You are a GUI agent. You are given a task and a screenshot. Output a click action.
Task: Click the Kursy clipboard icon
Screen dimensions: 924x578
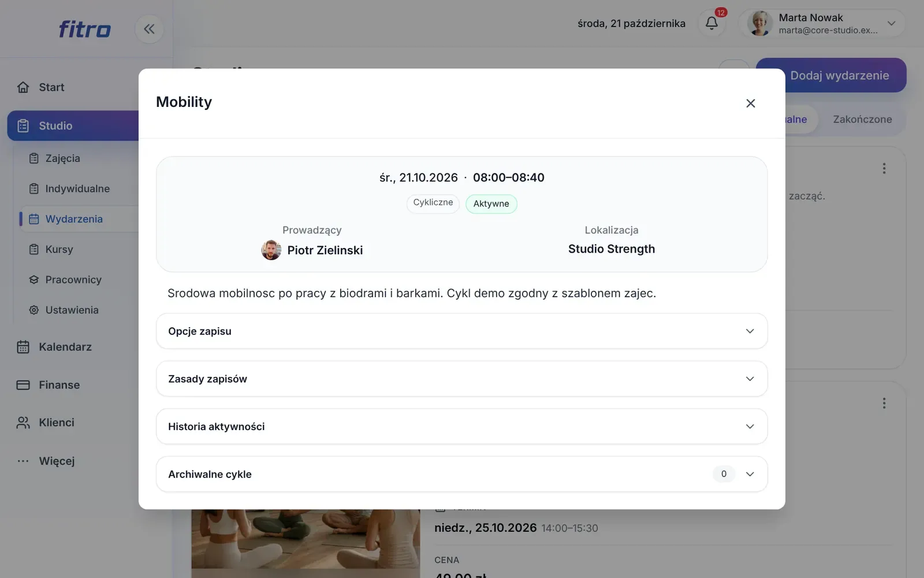tap(34, 249)
